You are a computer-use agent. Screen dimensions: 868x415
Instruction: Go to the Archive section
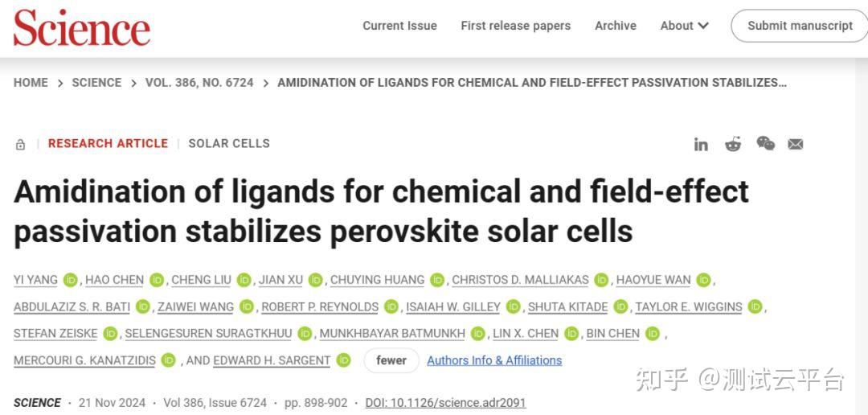[x=616, y=26]
